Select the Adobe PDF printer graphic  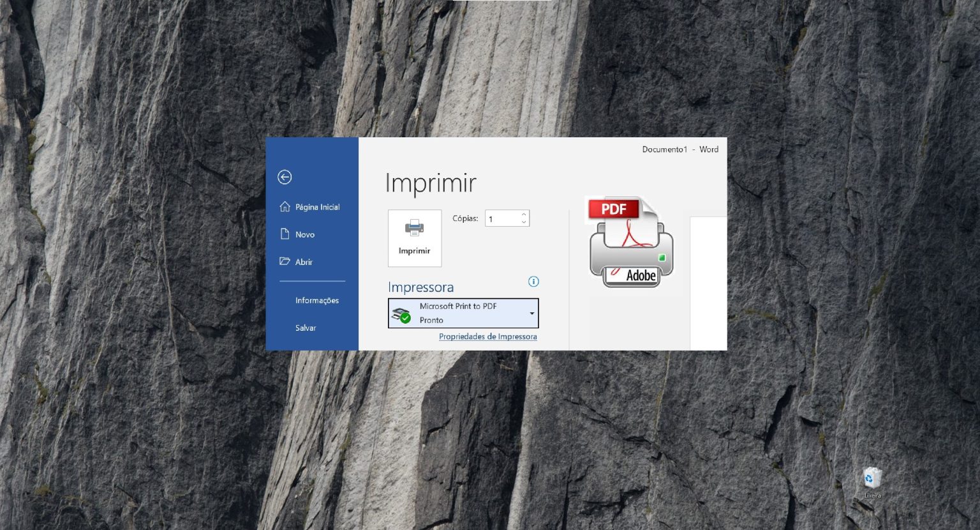pyautogui.click(x=630, y=243)
